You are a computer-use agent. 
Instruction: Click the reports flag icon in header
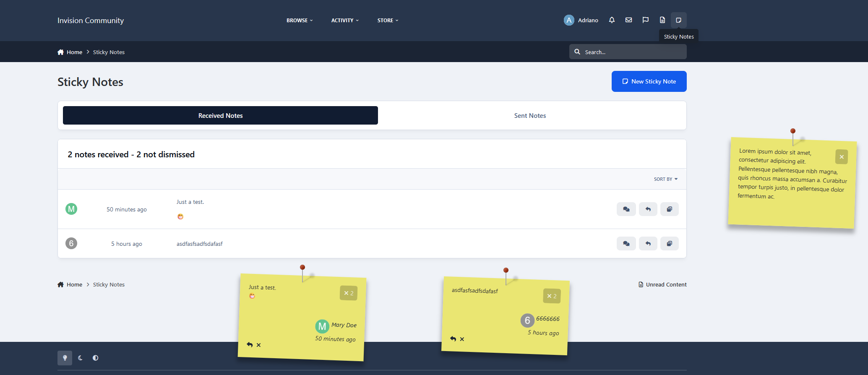point(645,20)
